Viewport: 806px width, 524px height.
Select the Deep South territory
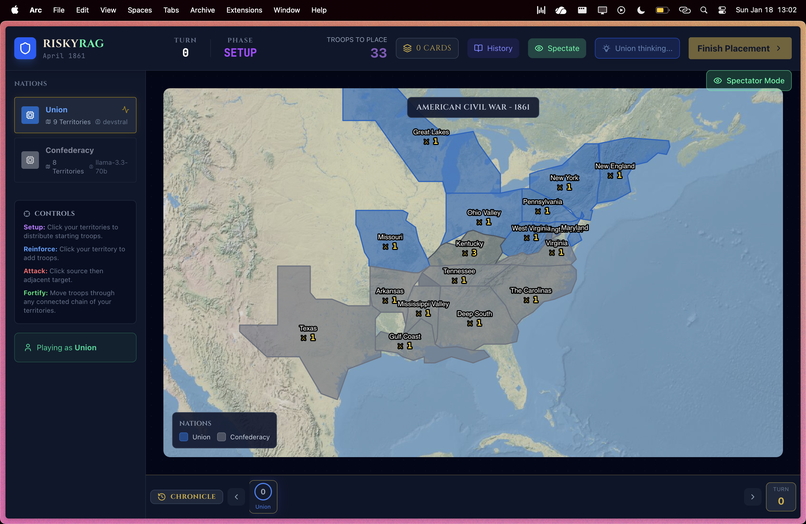[x=474, y=318]
